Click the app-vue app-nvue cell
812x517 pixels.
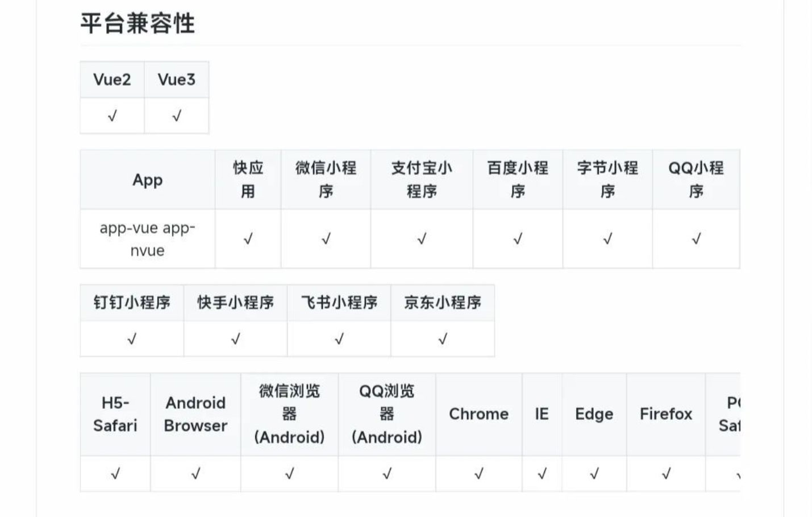tap(148, 239)
